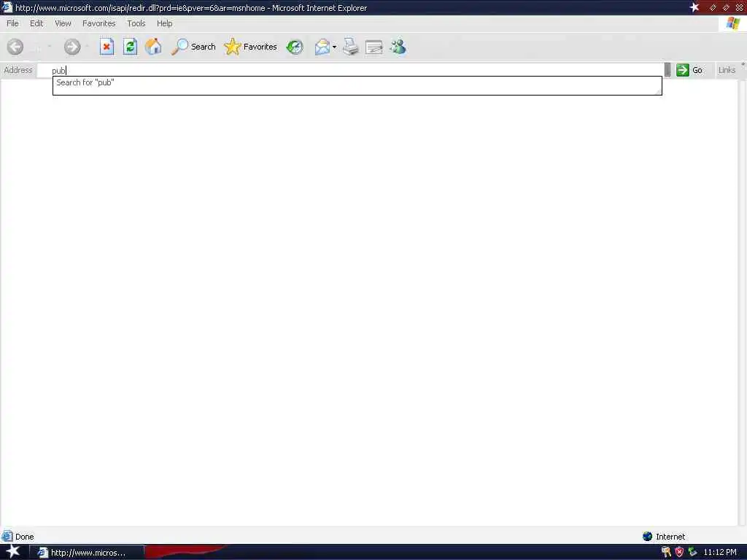This screenshot has width=747, height=560.
Task: Open the Home page house icon
Action: click(153, 47)
